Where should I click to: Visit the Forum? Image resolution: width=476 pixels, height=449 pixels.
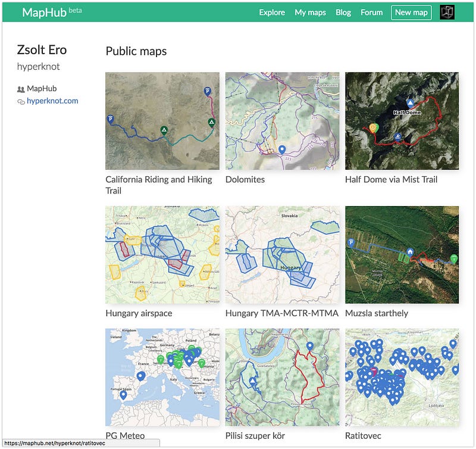click(371, 12)
